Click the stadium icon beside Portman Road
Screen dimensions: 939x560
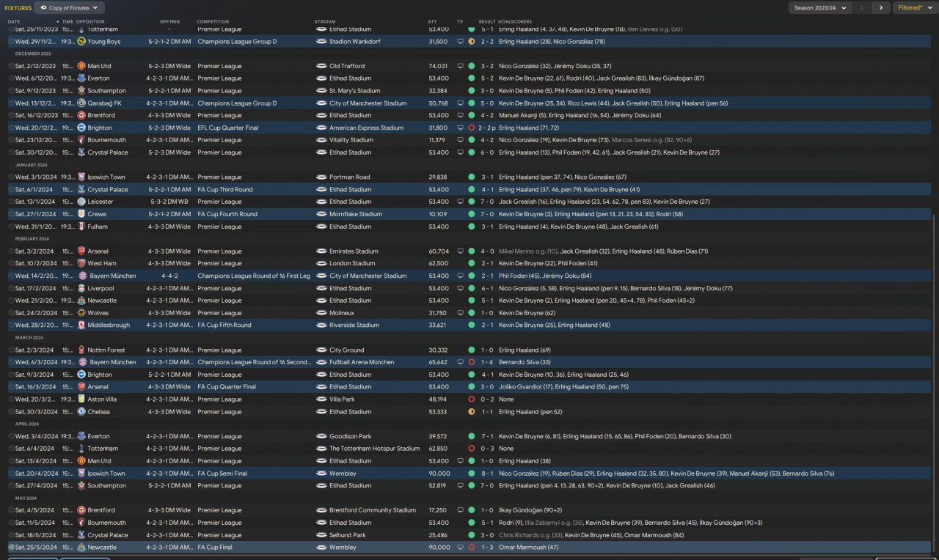(321, 177)
